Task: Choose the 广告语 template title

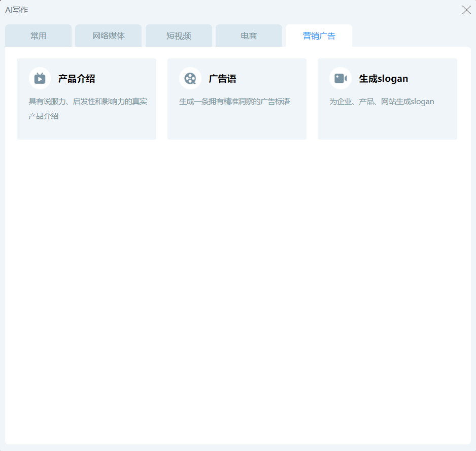Action: point(222,79)
